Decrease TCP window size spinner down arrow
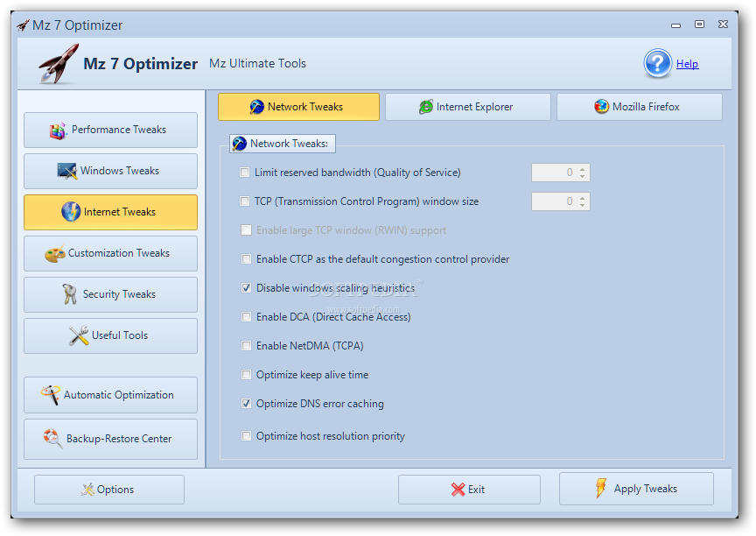756x536 pixels. pos(583,205)
